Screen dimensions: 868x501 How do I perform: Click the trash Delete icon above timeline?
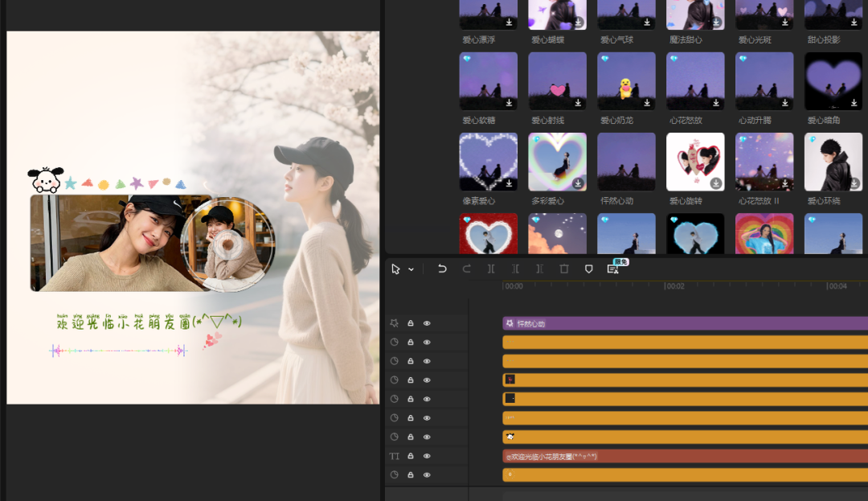564,269
